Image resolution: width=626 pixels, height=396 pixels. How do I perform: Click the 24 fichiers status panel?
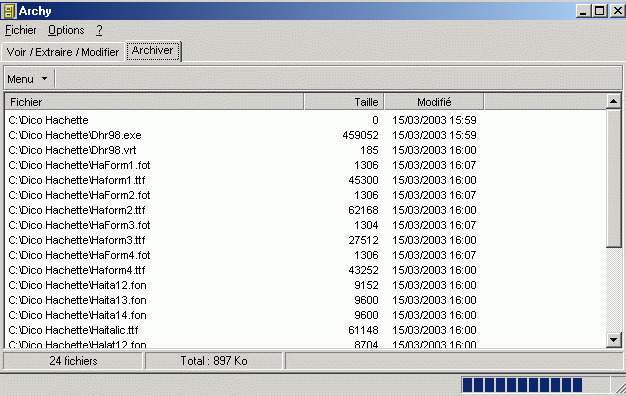pyautogui.click(x=73, y=361)
